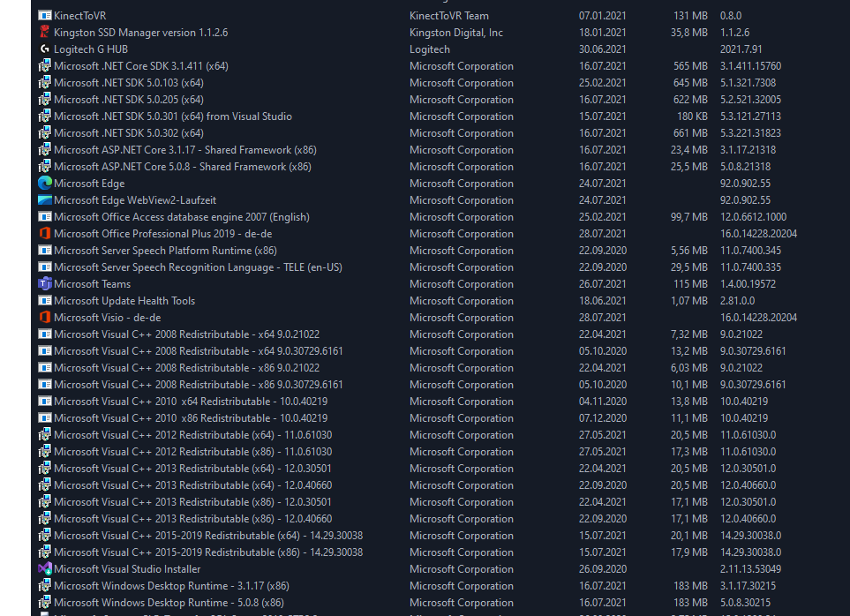Select Visual C++ 2008 Redistributable x86 9.0.21022

pos(186,368)
